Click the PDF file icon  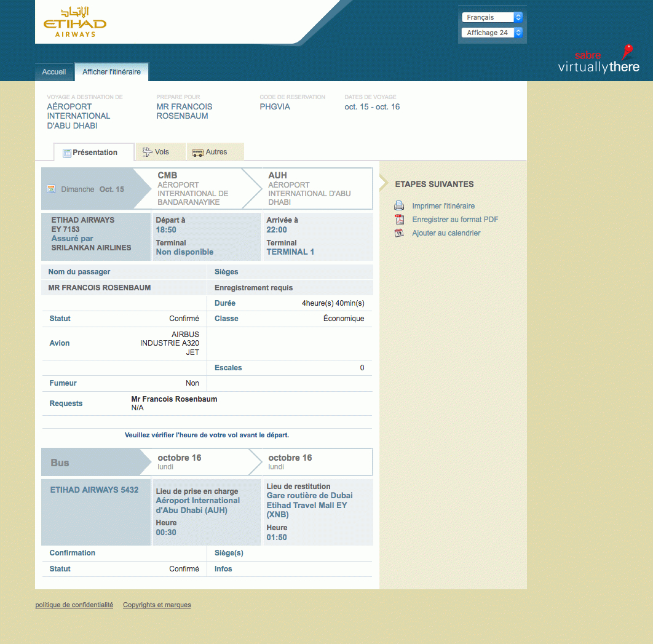tap(399, 220)
